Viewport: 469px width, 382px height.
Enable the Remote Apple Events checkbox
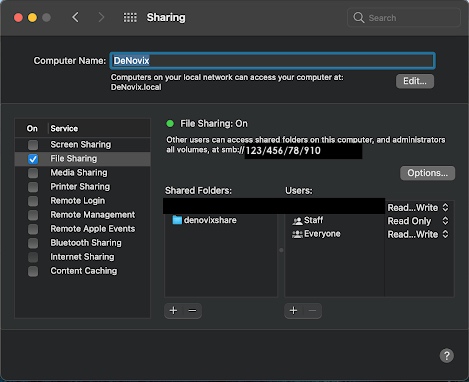33,229
